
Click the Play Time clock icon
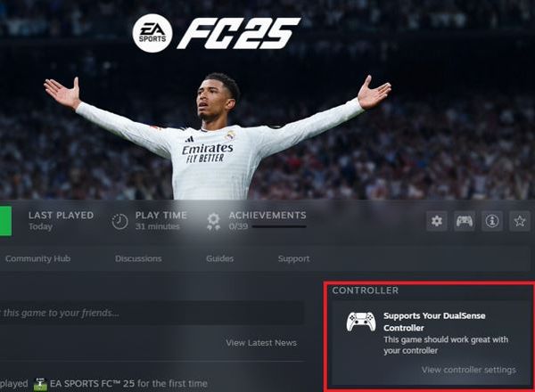point(119,222)
